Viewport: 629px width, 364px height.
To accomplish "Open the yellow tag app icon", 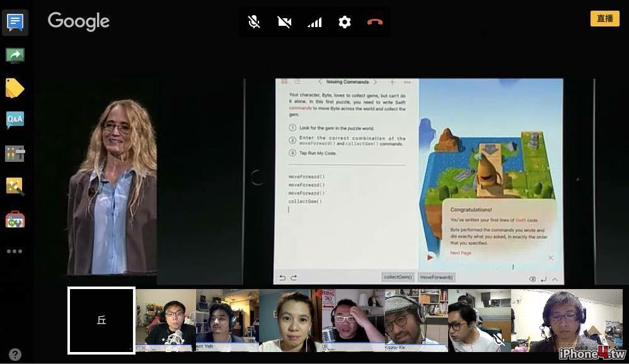I will coord(15,88).
